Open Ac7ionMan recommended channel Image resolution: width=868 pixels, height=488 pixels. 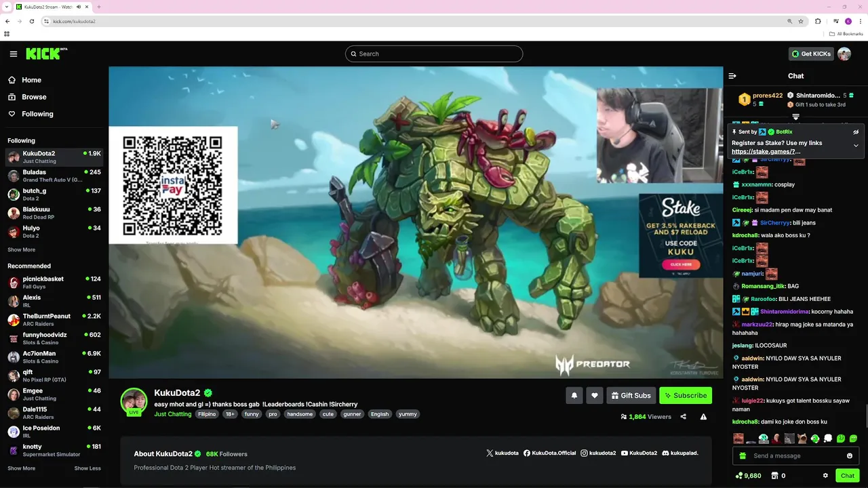click(54, 357)
